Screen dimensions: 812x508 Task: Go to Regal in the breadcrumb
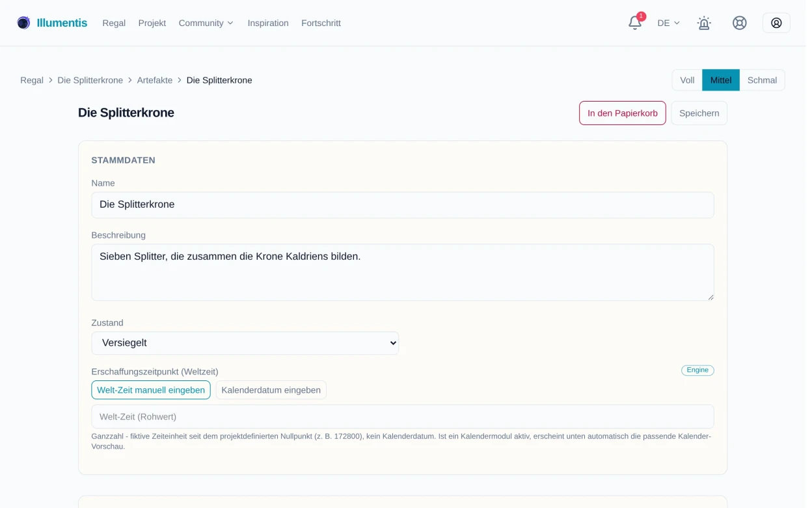(x=32, y=80)
